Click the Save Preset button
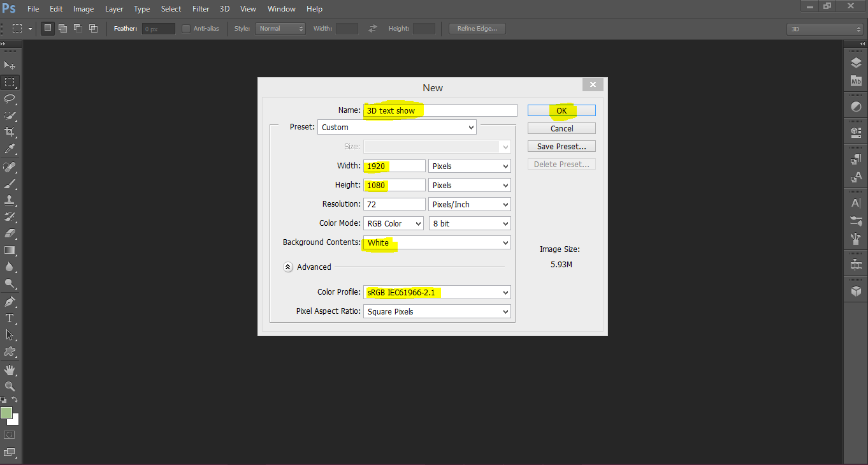Image resolution: width=868 pixels, height=465 pixels. (561, 146)
